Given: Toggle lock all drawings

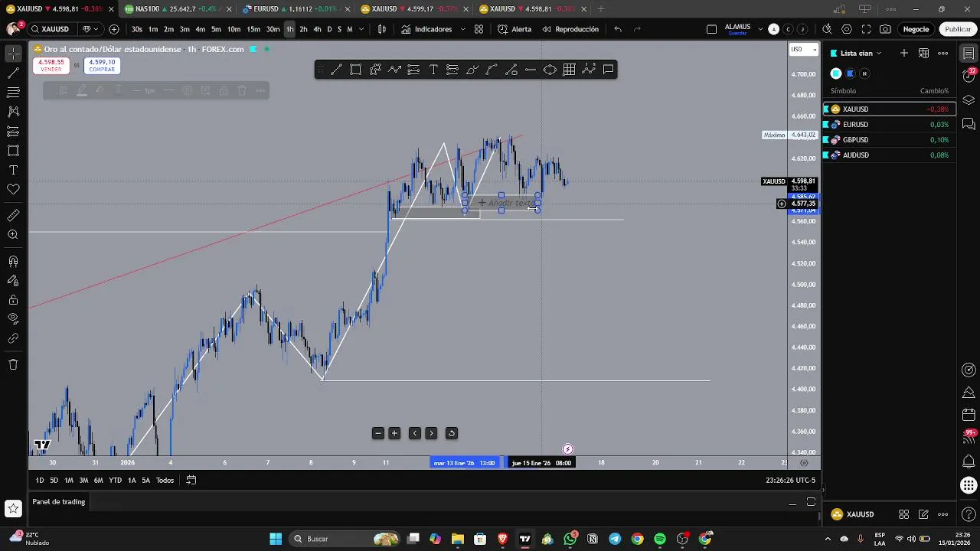Looking at the screenshot, I should click(x=13, y=300).
